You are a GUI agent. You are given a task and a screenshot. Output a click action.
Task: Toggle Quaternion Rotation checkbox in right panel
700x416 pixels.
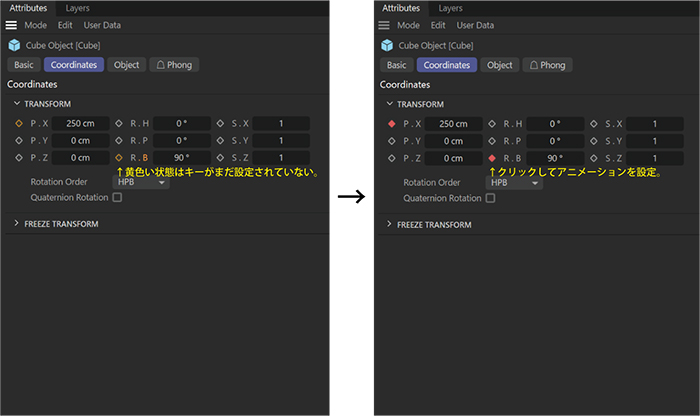490,198
